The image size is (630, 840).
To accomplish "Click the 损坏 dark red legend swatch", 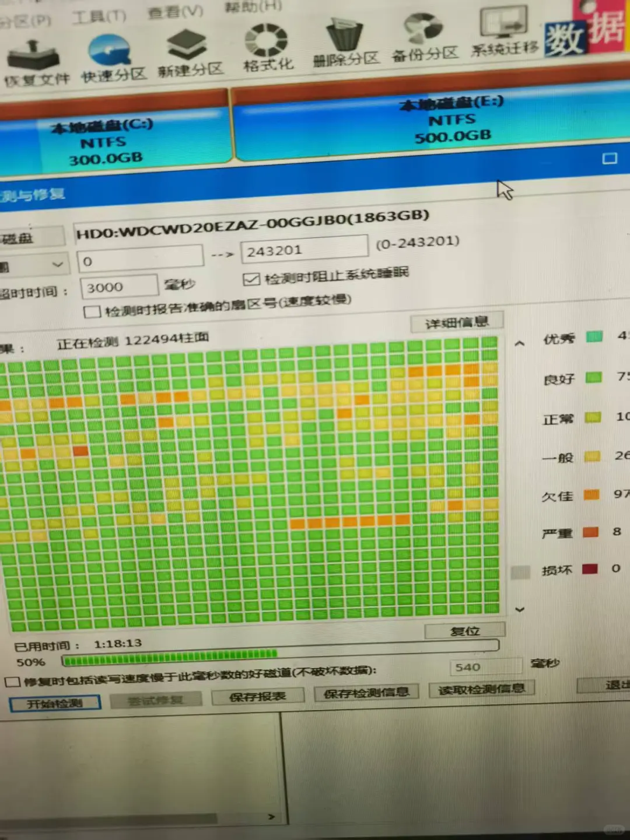I will [590, 569].
